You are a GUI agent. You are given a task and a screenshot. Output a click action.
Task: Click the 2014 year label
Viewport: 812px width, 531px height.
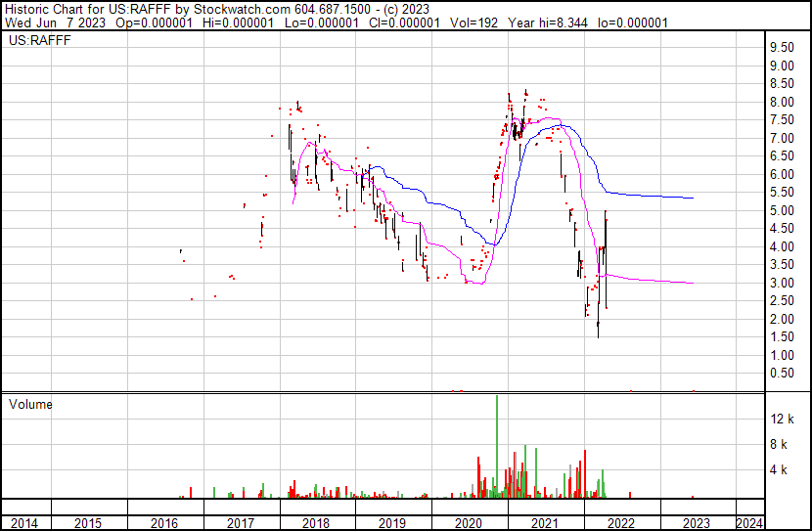[23, 523]
